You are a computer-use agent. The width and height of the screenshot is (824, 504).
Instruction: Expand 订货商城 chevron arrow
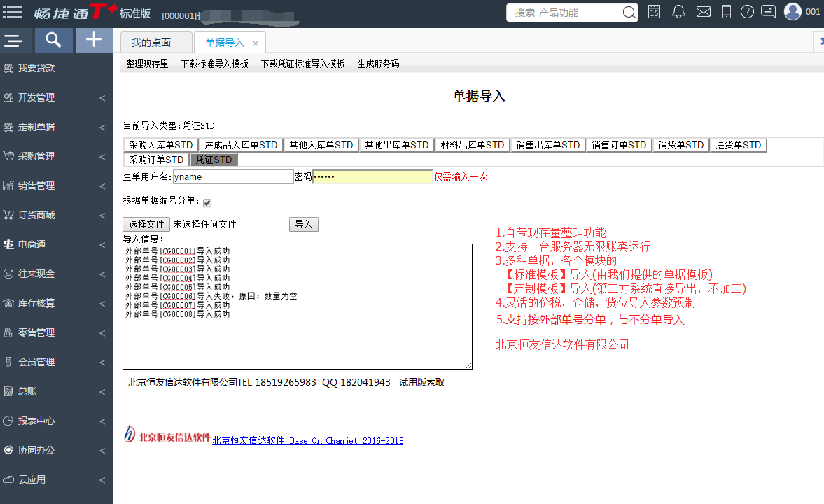click(102, 216)
